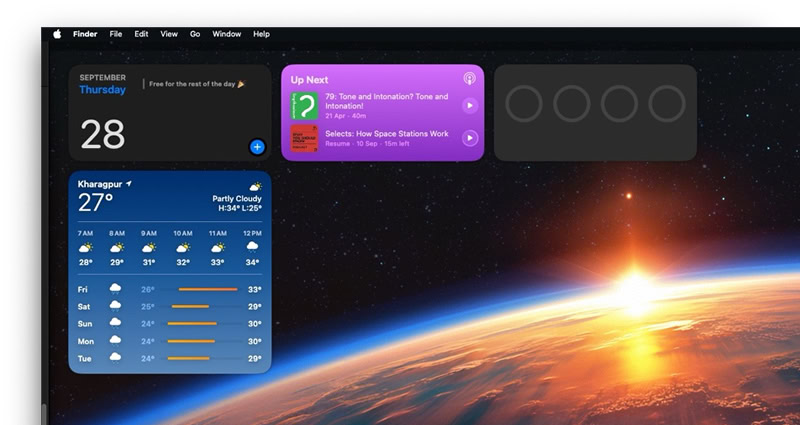Open the Apple menu

coord(57,34)
